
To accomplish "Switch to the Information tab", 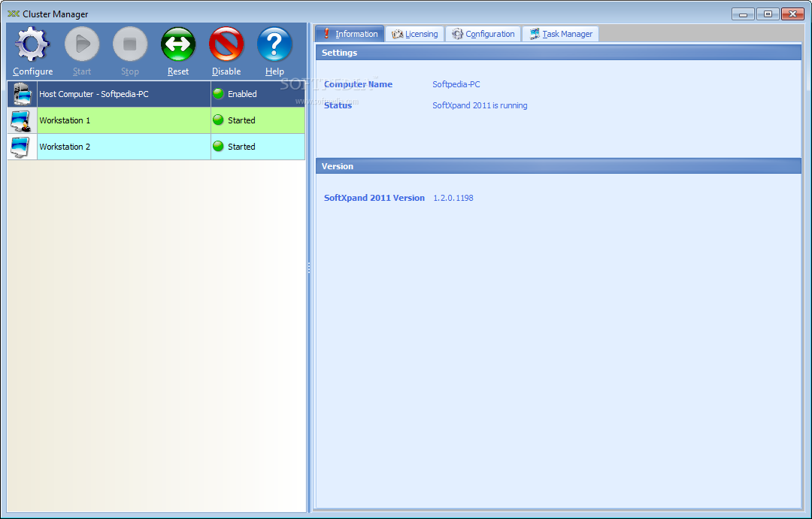I will 350,34.
